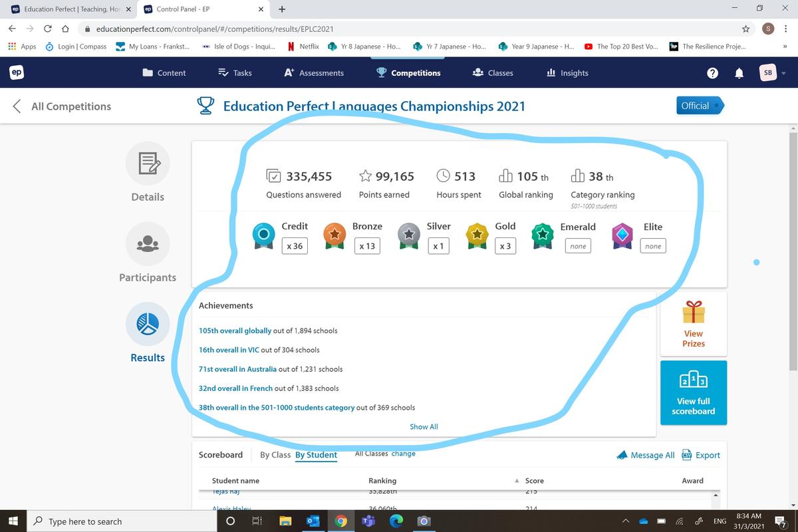Click the Emerald medal icon
Screen dimensions: 798x532
(543, 236)
